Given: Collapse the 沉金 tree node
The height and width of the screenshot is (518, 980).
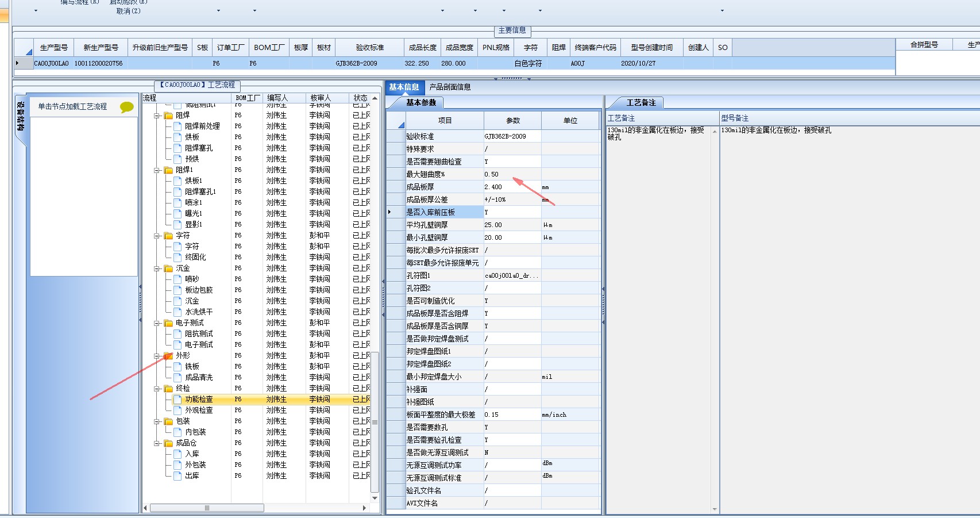Looking at the screenshot, I should [157, 268].
